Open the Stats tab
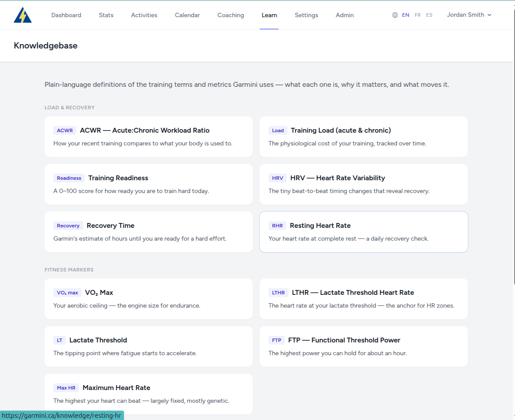This screenshot has width=515, height=420. (x=106, y=15)
